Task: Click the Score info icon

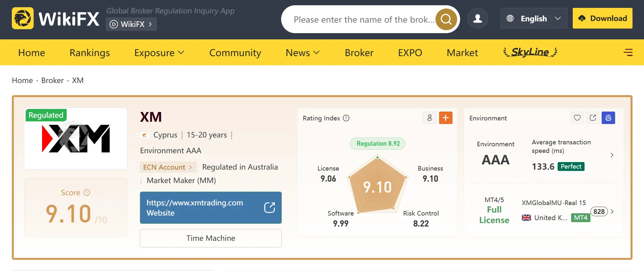Action: (87, 193)
